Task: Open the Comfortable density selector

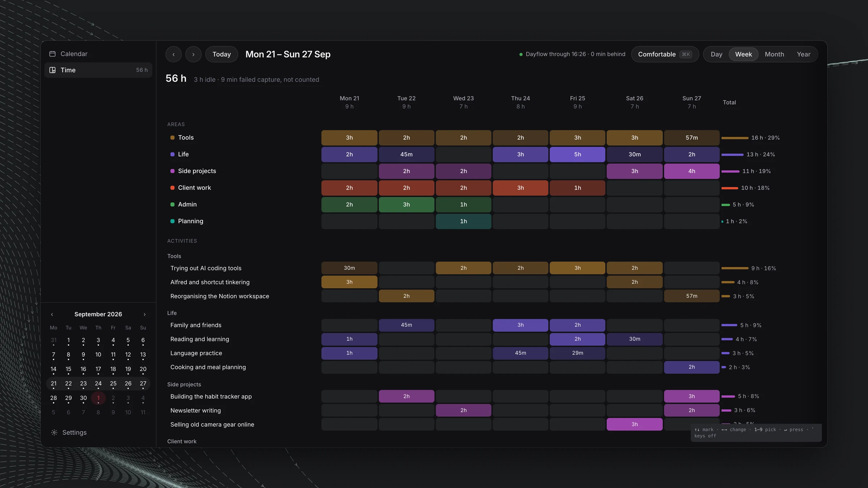Action: click(665, 54)
